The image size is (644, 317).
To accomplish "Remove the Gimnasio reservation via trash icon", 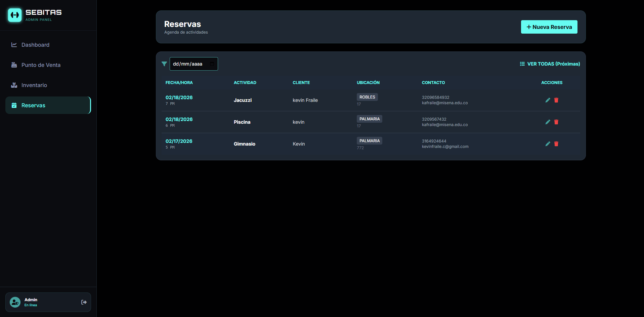I will pos(556,144).
